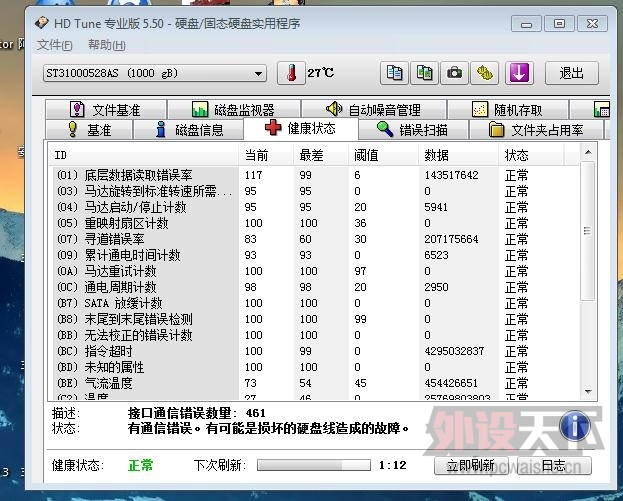Select row (09) 累计通电时间计数
Screen dimensions: 623x501
pyautogui.click(x=314, y=255)
